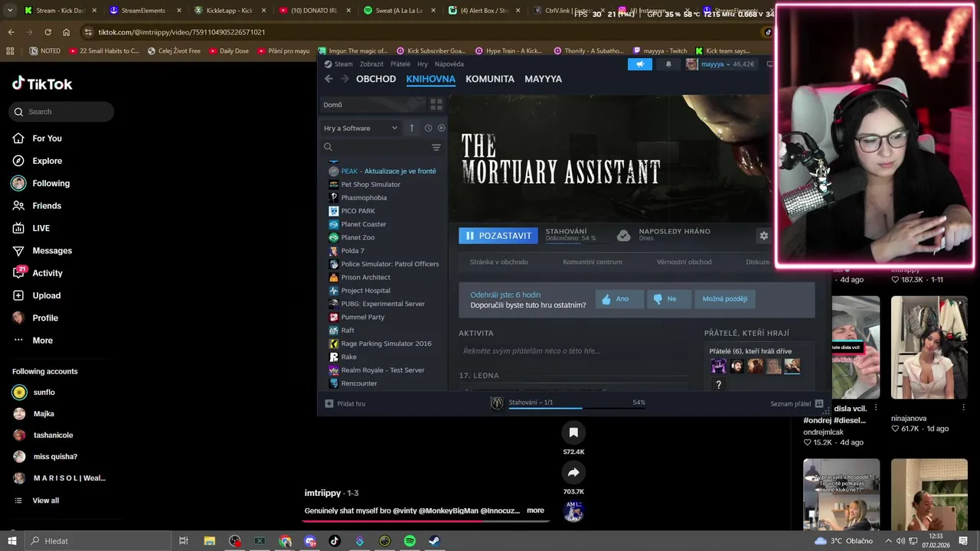Image resolution: width=980 pixels, height=551 pixels.
Task: Open File Explorer from the taskbar
Action: [x=209, y=541]
